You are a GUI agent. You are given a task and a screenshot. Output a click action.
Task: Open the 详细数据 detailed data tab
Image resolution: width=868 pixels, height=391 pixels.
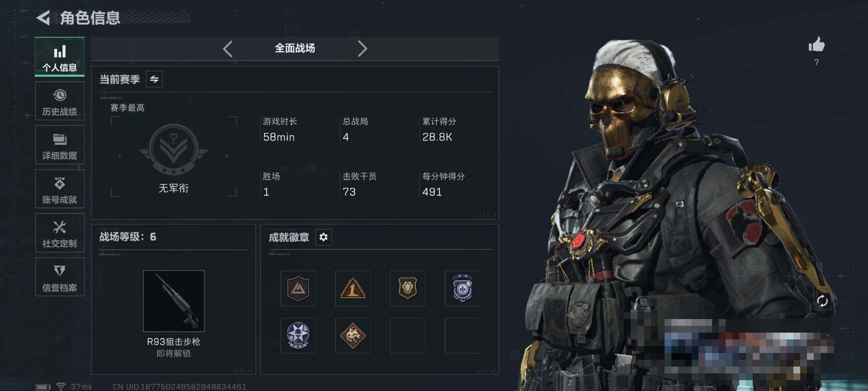coord(60,145)
